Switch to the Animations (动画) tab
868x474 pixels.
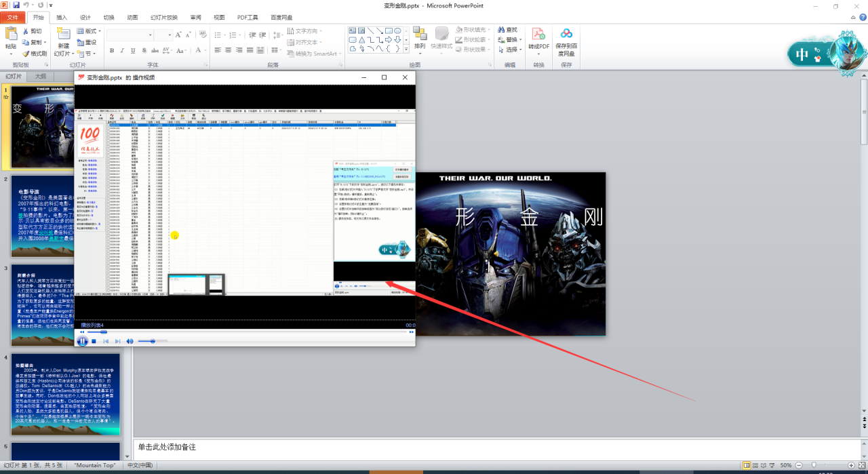132,17
